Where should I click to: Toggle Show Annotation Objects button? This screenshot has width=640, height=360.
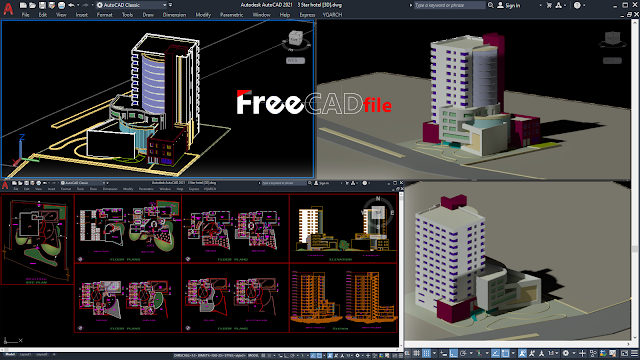point(523,353)
